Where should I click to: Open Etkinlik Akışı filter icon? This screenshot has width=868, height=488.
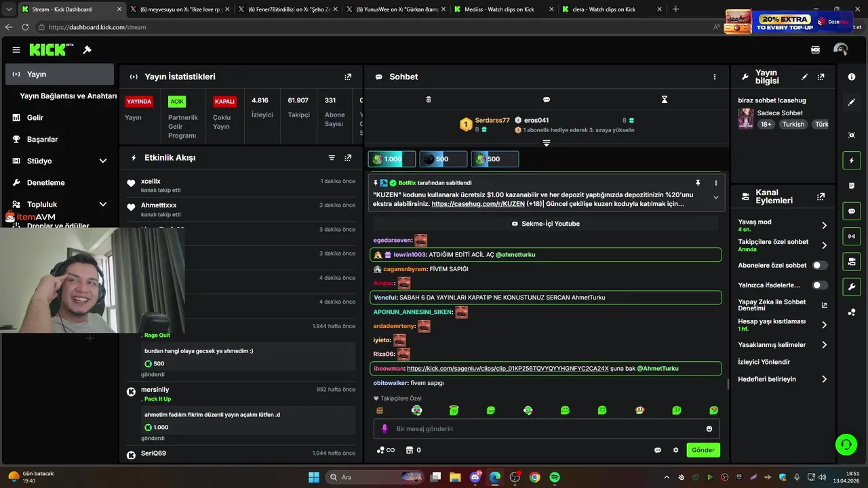[x=332, y=158]
